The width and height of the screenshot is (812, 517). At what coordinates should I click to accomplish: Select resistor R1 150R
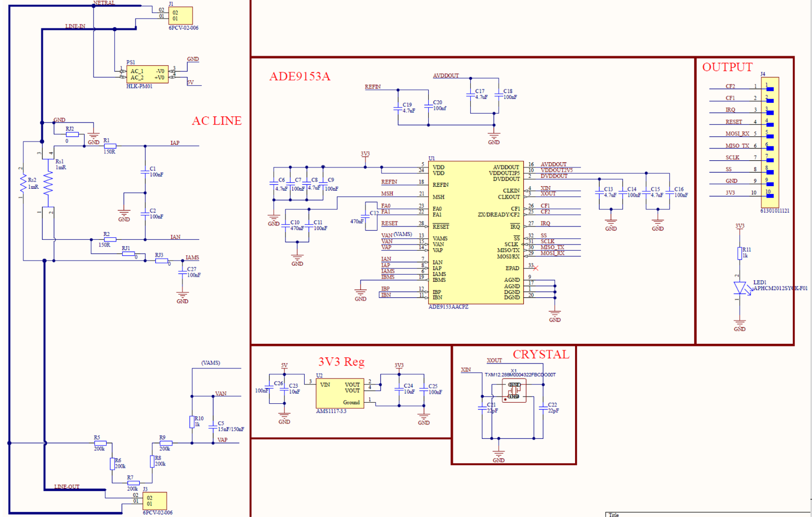click(x=110, y=146)
